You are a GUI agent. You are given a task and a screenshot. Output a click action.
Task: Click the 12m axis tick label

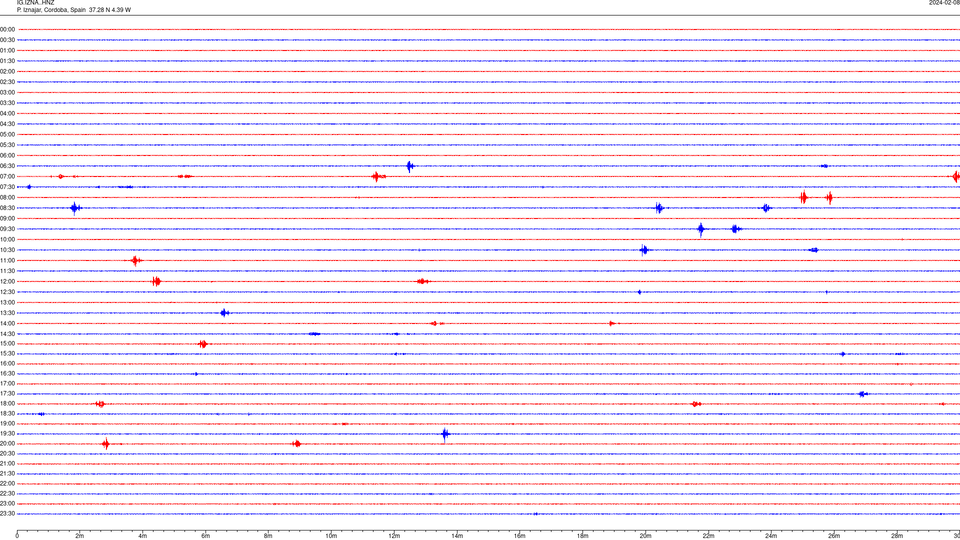click(x=394, y=536)
